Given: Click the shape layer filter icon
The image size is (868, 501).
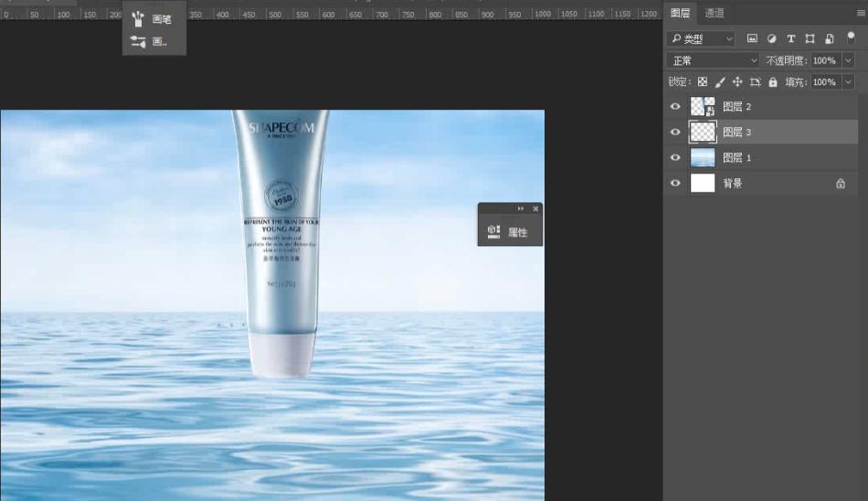Looking at the screenshot, I should coord(810,38).
